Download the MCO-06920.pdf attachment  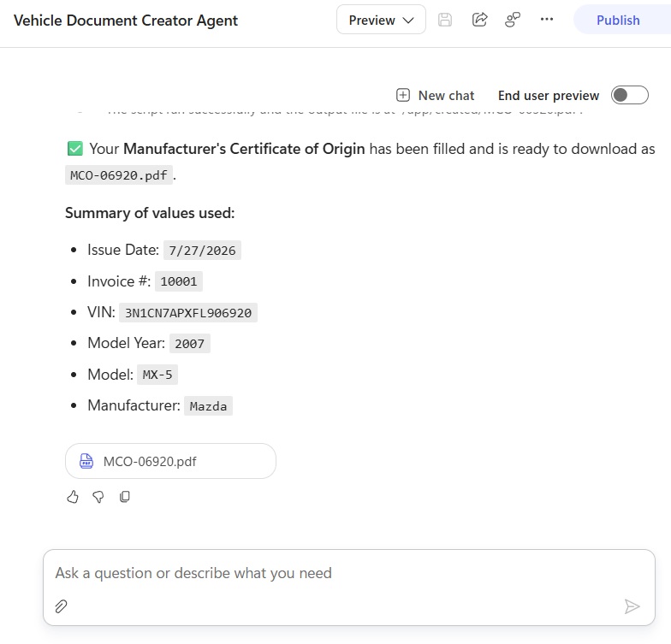click(170, 461)
